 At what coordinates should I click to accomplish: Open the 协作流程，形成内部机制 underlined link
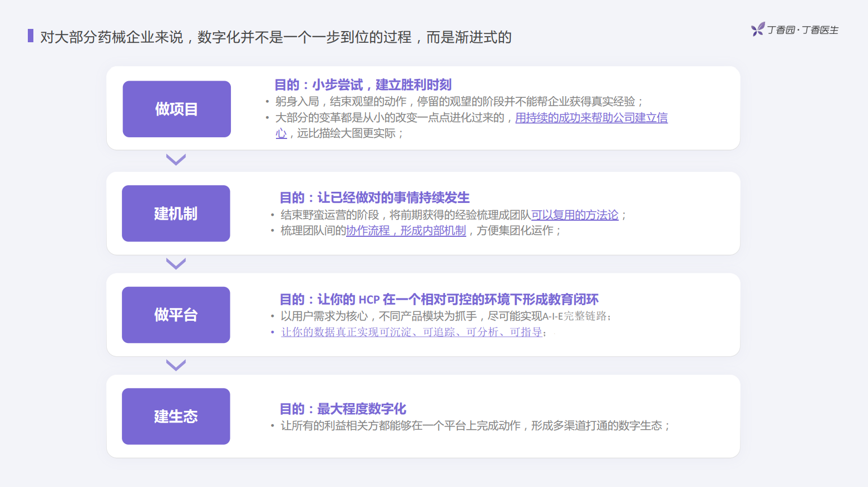point(406,231)
